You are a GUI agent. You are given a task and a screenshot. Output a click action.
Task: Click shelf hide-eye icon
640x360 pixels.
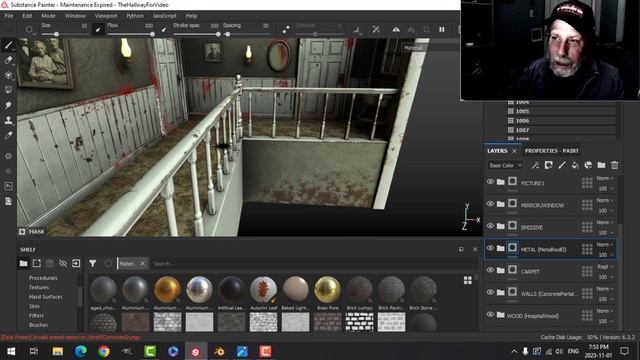(x=63, y=264)
